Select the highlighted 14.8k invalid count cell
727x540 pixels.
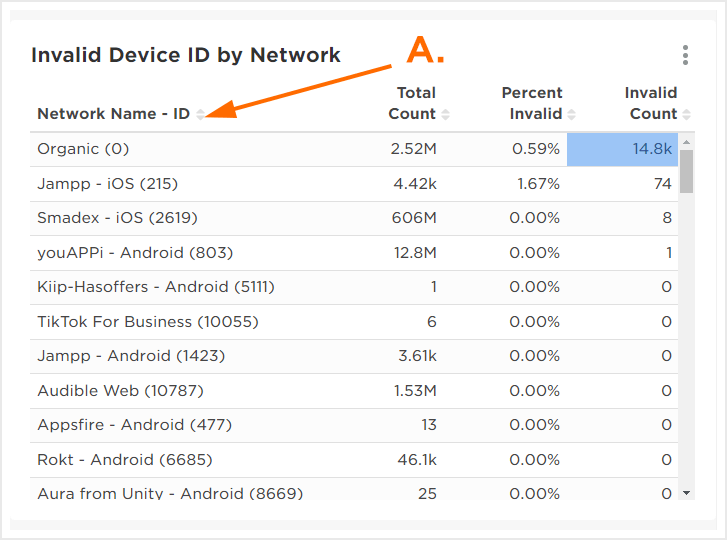(622, 149)
